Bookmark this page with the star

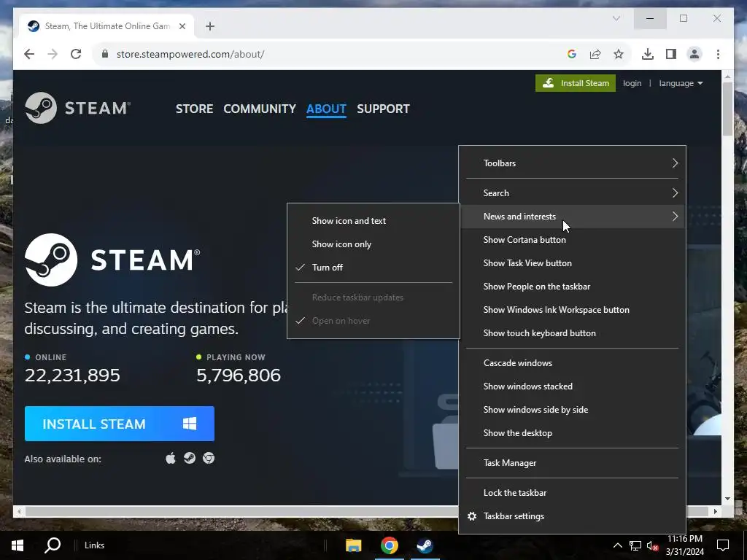point(619,54)
